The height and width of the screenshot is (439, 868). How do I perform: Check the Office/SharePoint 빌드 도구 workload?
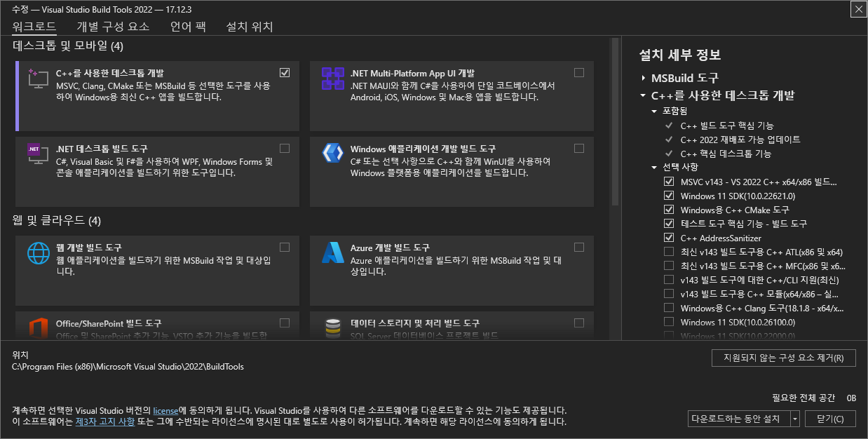pyautogui.click(x=285, y=323)
